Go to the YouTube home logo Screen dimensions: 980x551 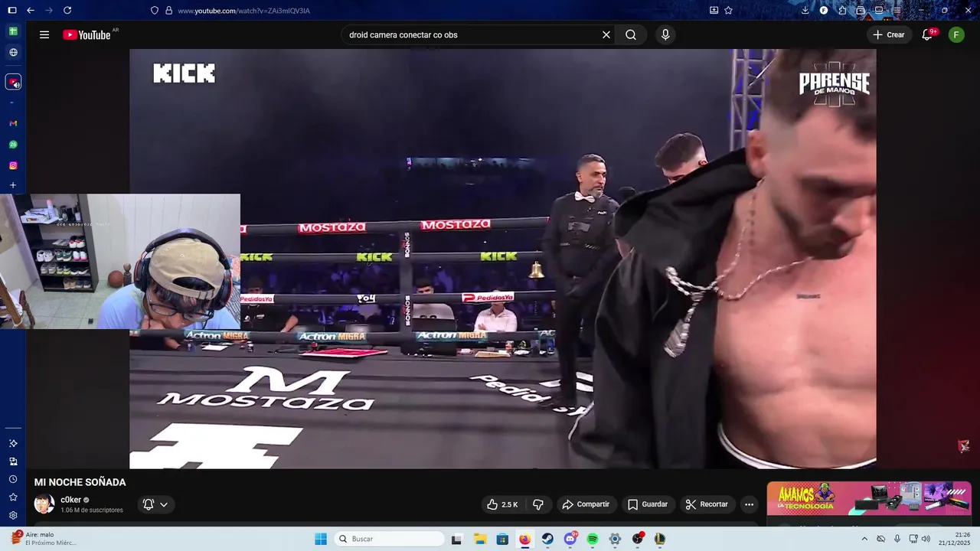click(87, 34)
